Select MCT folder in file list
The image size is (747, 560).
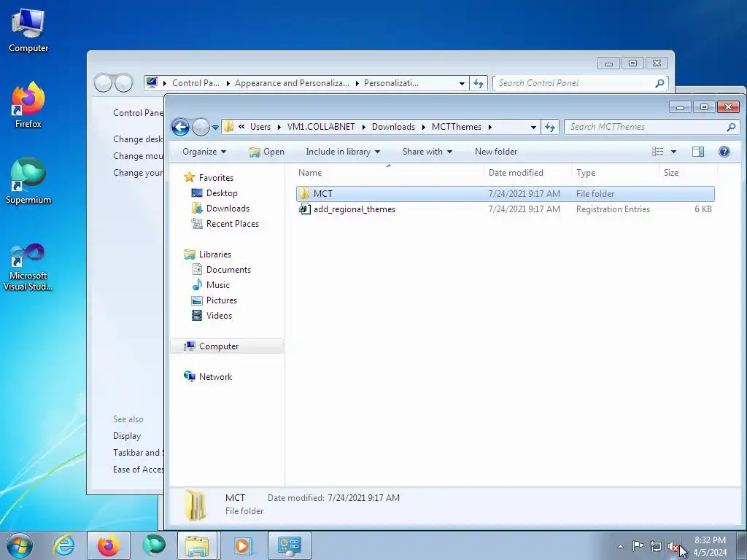tap(505, 194)
